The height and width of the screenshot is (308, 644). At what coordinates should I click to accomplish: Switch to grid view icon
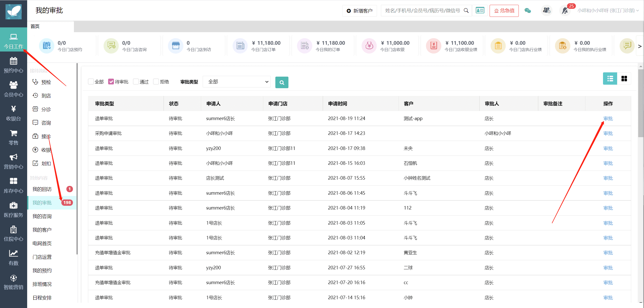coord(624,79)
